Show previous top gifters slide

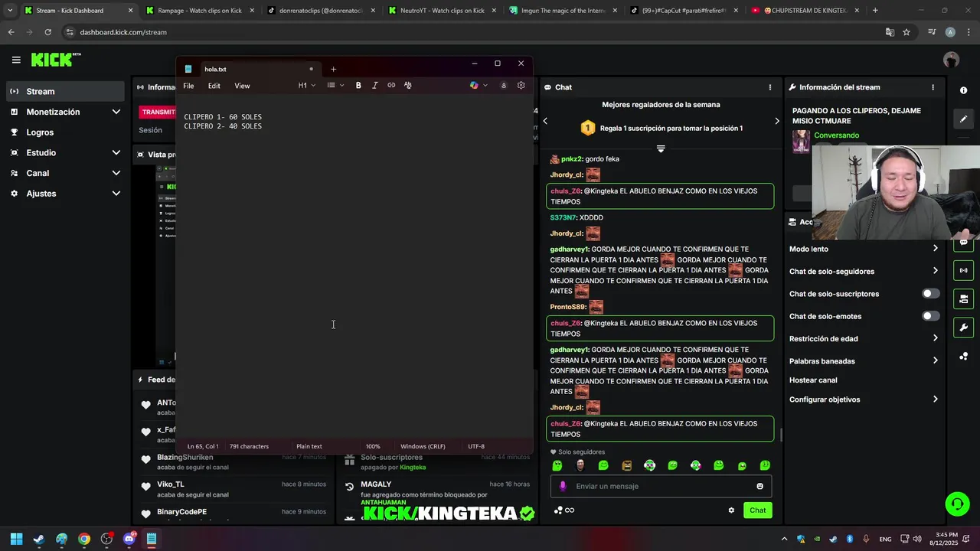click(545, 121)
